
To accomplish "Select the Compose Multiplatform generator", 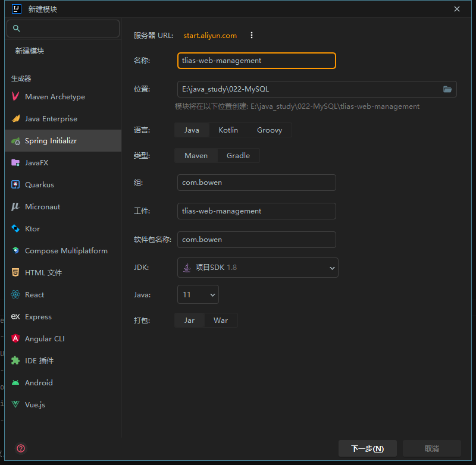I will [67, 250].
